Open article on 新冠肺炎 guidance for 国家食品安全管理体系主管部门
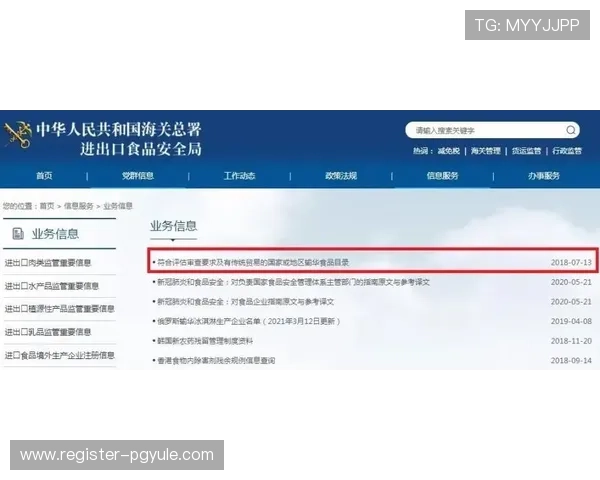Image resolution: width=600 pixels, height=480 pixels. pyautogui.click(x=293, y=282)
